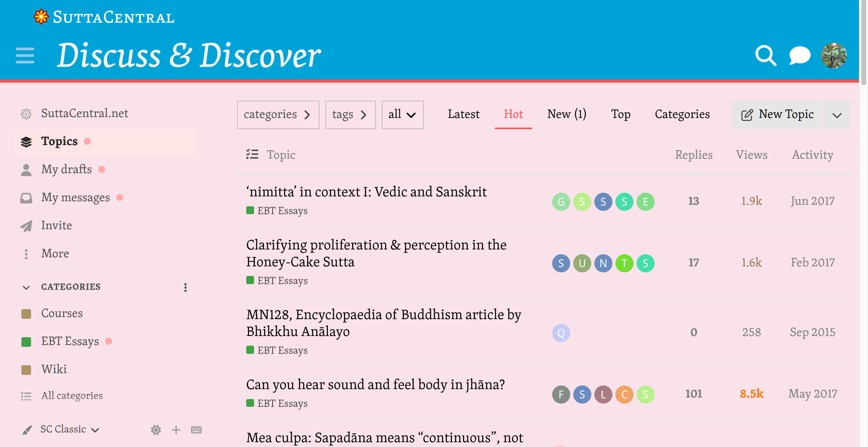The image size is (868, 447).
Task: Click EBT Essays badge under MN128 topic
Action: pos(277,350)
